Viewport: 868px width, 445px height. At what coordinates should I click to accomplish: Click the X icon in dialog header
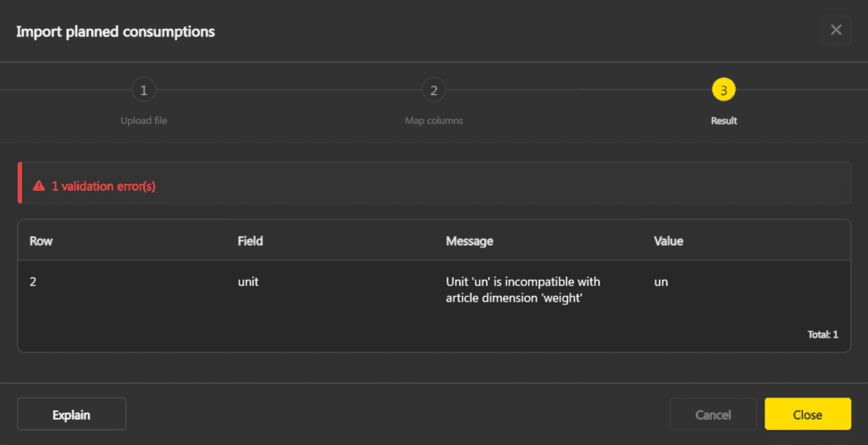836,31
